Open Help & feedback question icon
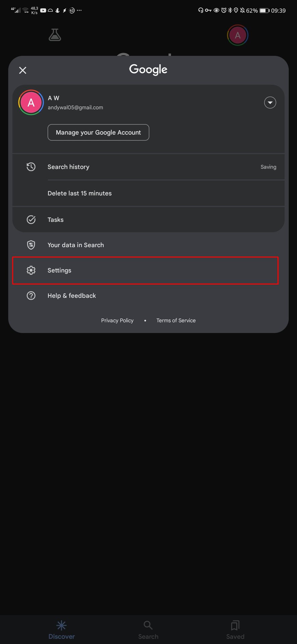Screen dimensions: 297x644 point(31,296)
